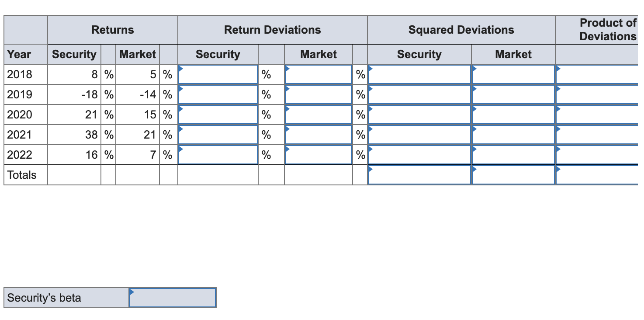
Task: Click the blue flag in 2019 Market deviation cell
Action: [287, 88]
